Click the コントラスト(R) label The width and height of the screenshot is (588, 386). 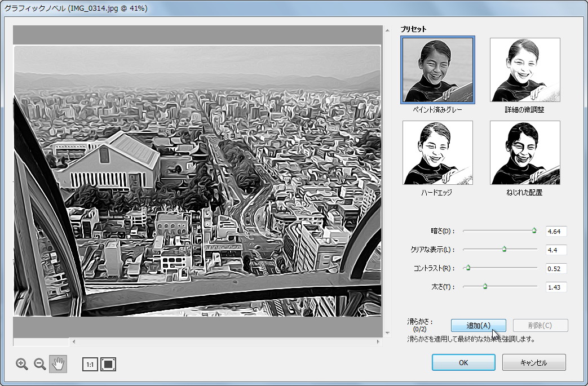[434, 268]
